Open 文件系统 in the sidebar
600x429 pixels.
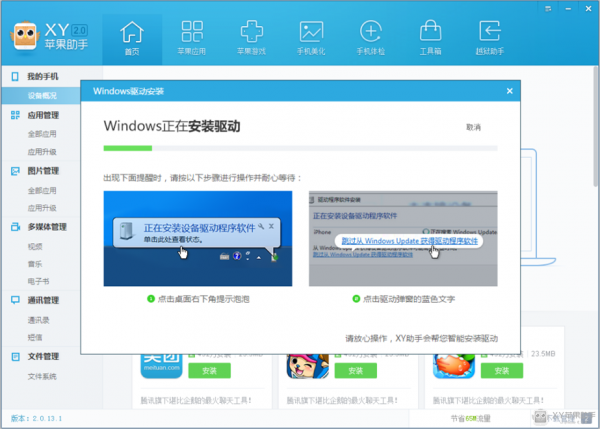tap(42, 377)
